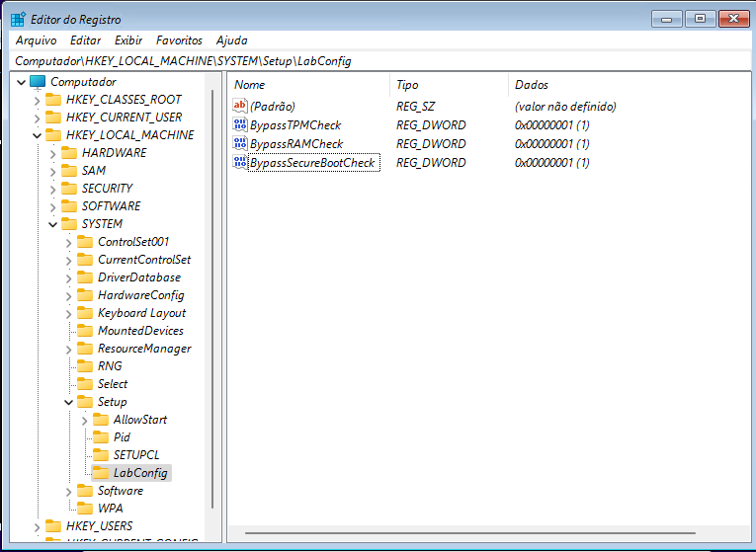The image size is (756, 552).
Task: Open the Exibir menu
Action: [x=128, y=40]
